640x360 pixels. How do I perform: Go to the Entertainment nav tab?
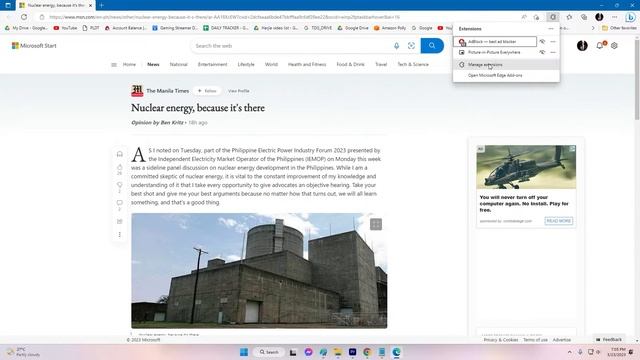[x=213, y=64]
